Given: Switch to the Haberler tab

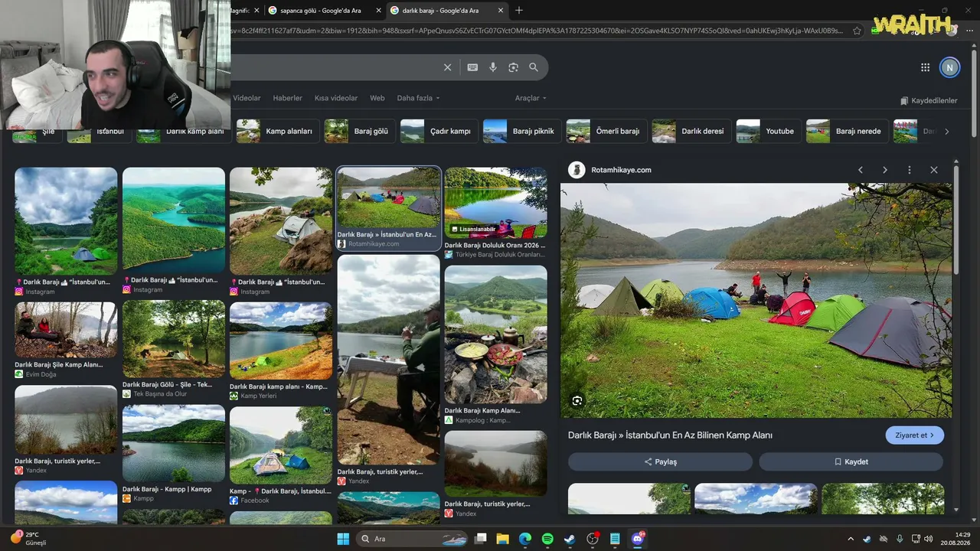Looking at the screenshot, I should click(288, 98).
